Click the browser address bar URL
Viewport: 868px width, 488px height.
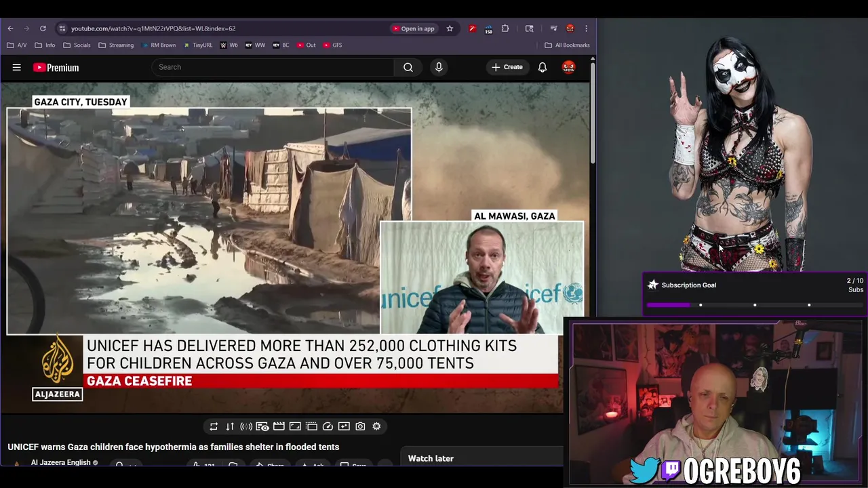click(153, 28)
